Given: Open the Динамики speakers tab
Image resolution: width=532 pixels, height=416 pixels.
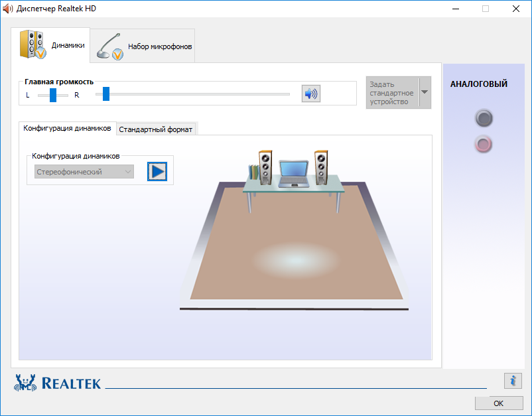Looking at the screenshot, I should click(x=50, y=45).
